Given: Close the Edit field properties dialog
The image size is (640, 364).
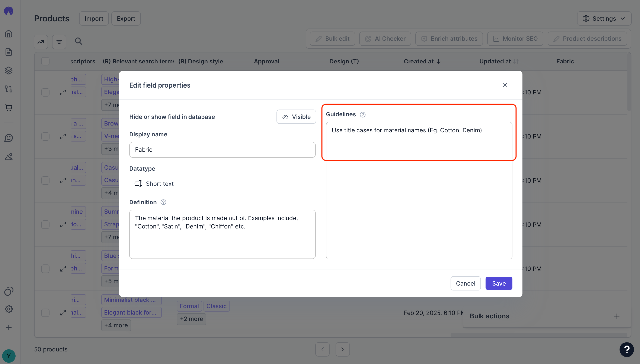Looking at the screenshot, I should (x=505, y=85).
